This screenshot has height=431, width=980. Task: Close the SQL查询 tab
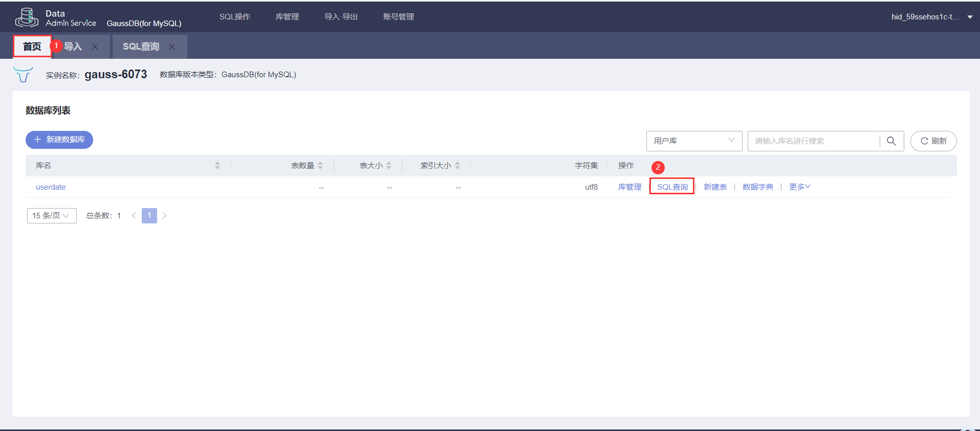(x=171, y=47)
